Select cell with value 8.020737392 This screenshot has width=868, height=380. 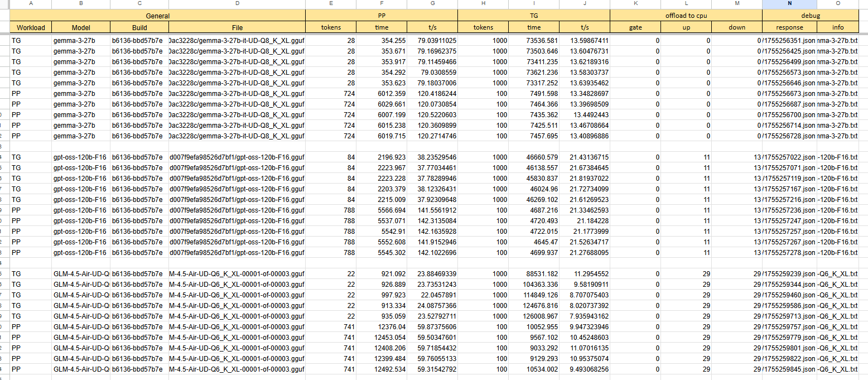coord(585,306)
